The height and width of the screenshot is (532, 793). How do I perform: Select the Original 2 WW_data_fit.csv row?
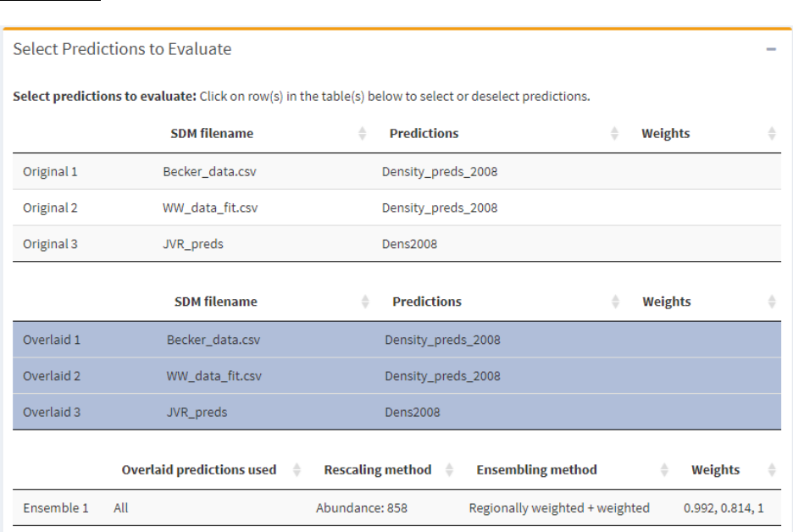(397, 208)
